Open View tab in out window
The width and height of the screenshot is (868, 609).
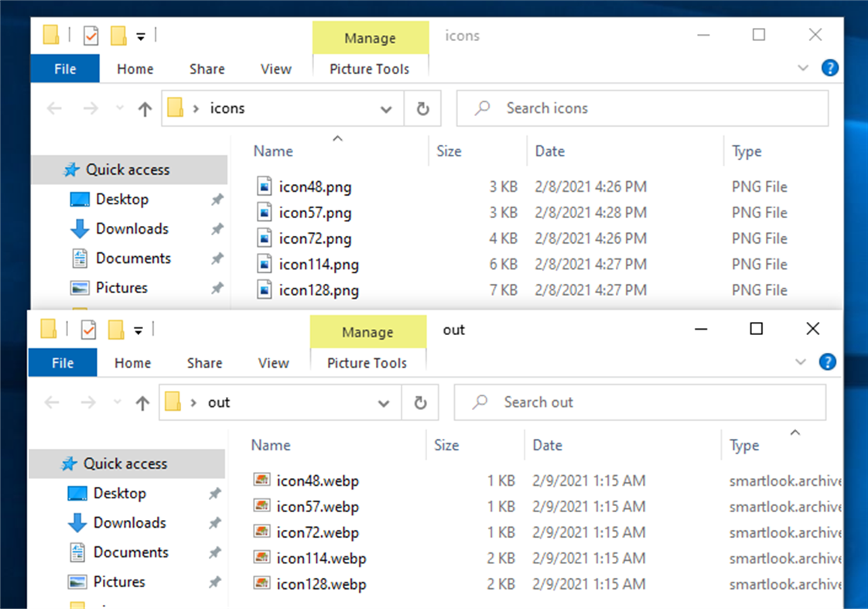pos(273,363)
